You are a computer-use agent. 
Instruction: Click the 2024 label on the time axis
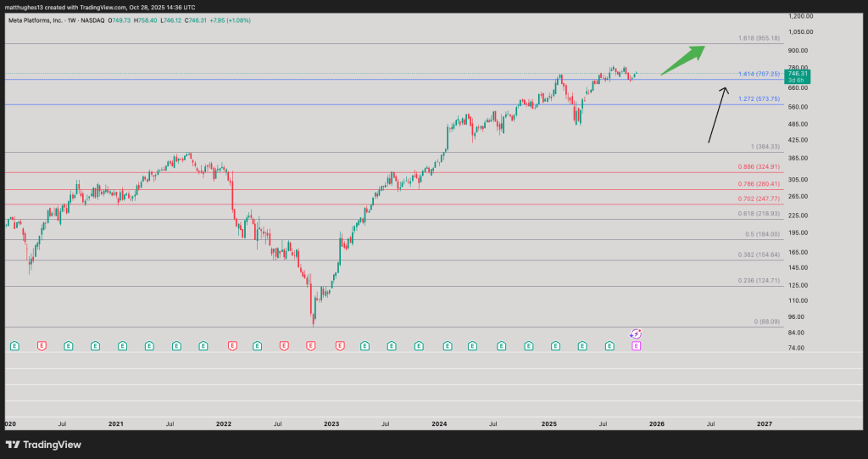pyautogui.click(x=439, y=423)
